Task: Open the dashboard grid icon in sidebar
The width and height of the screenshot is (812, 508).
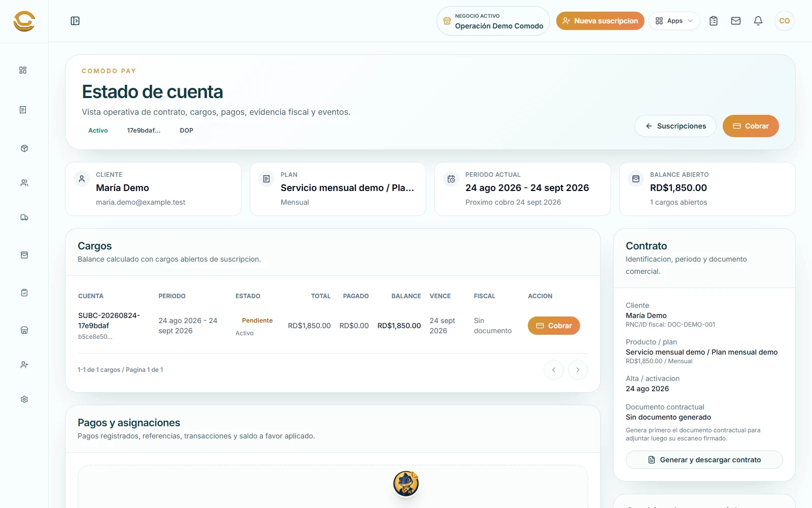Action: pos(23,70)
